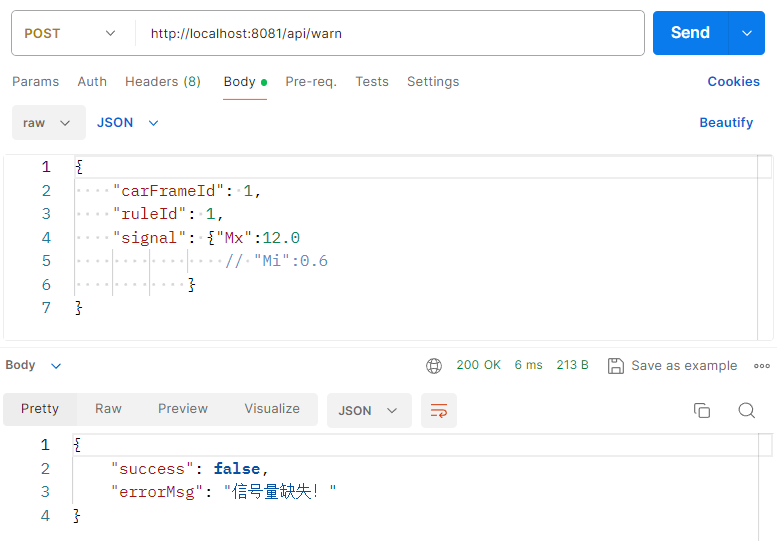Image resolution: width=777 pixels, height=541 pixels.
Task: Click the 213 B response size
Action: (572, 365)
